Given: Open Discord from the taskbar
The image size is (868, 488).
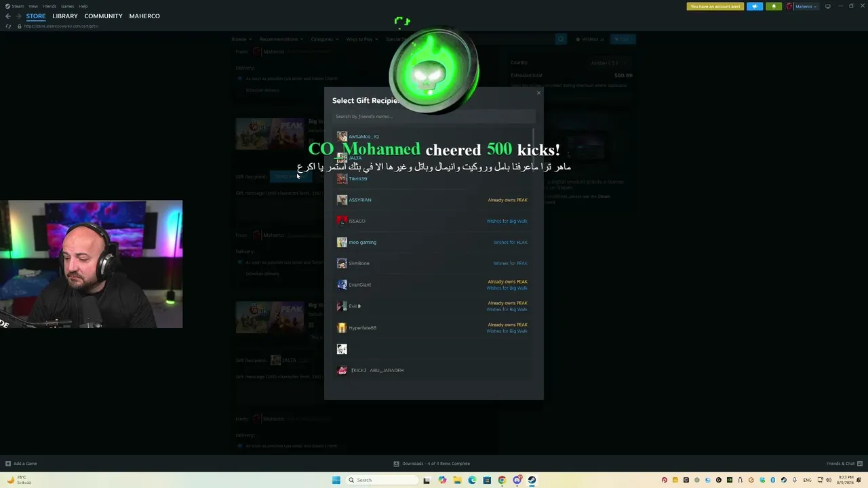Looking at the screenshot, I should point(517,480).
